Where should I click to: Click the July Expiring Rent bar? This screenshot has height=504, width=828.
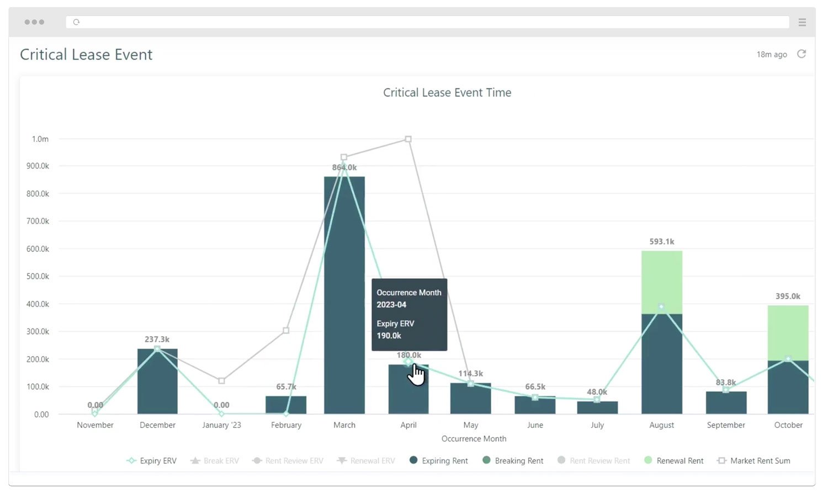click(597, 407)
